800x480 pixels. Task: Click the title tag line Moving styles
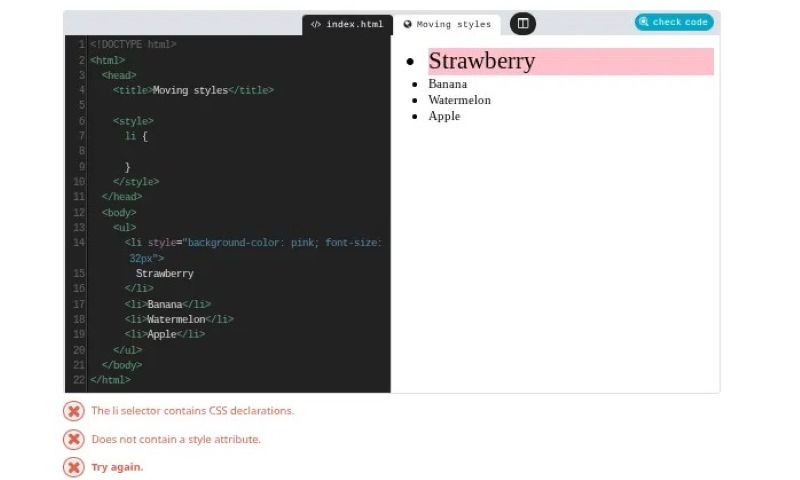[193, 90]
